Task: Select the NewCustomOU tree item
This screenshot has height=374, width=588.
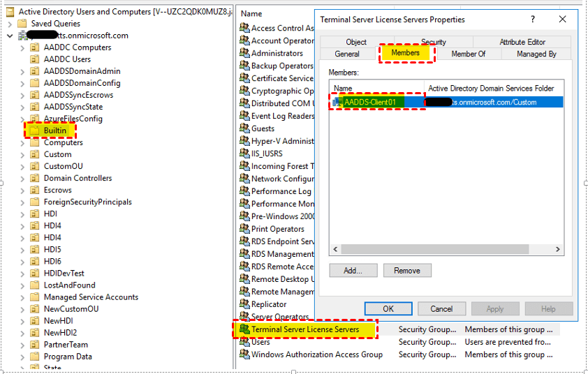Action: (x=71, y=309)
